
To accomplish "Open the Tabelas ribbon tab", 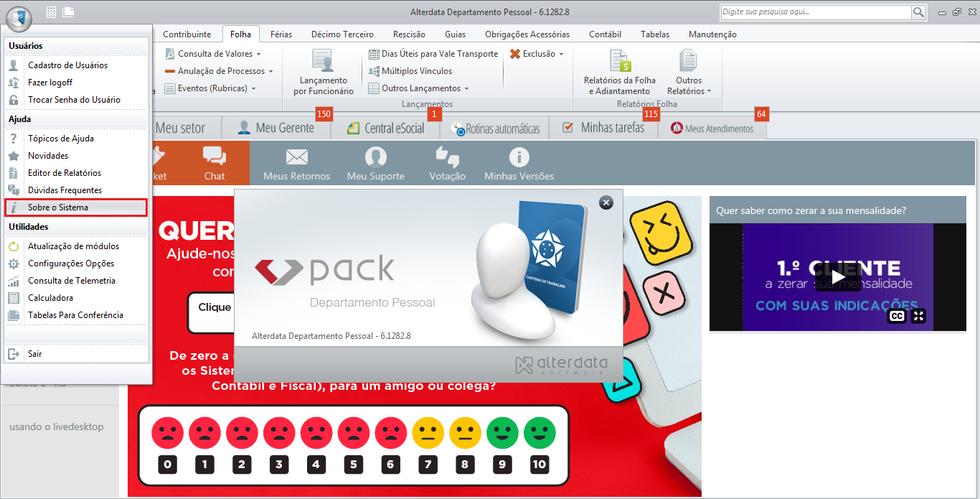I will [x=655, y=34].
